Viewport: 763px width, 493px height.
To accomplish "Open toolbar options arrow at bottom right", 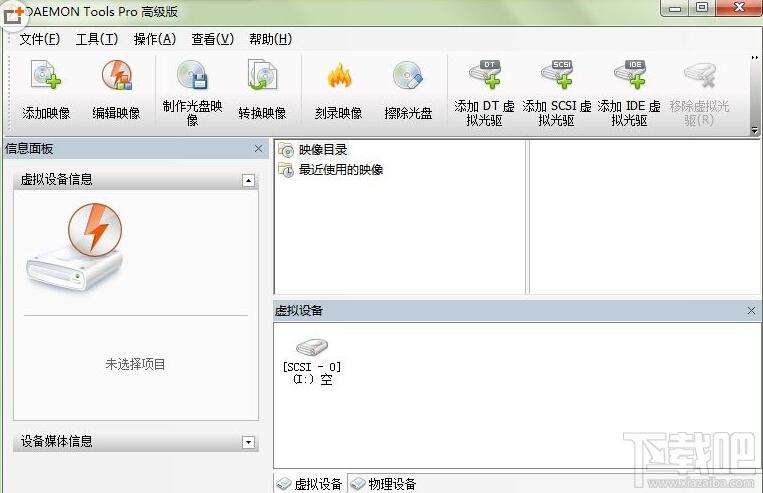I will point(755,130).
